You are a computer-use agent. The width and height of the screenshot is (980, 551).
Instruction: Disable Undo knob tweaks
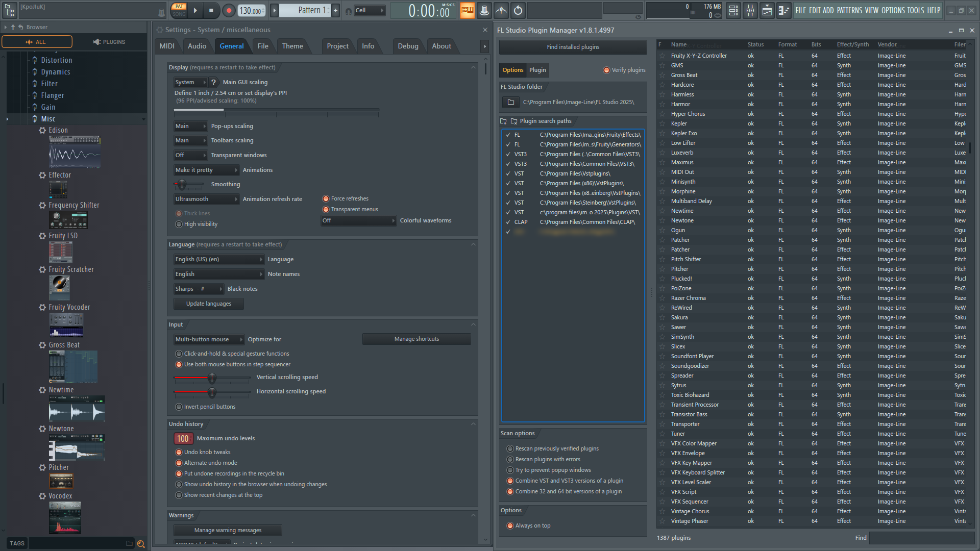click(179, 453)
